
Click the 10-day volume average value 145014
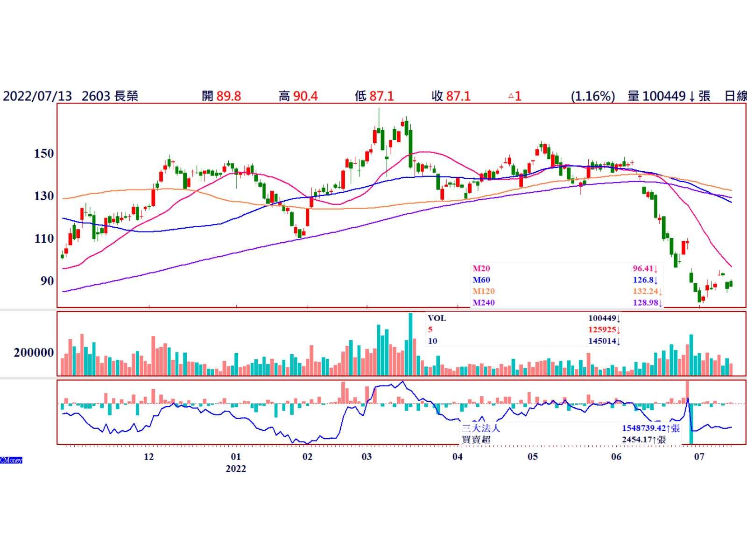point(602,341)
